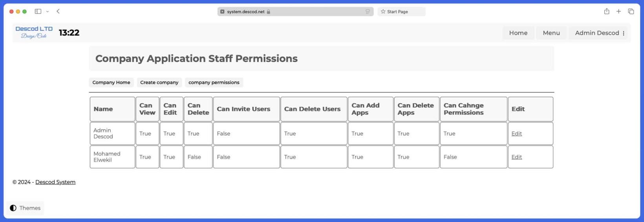Click the Can View column header
644x222 pixels.
[x=147, y=109]
